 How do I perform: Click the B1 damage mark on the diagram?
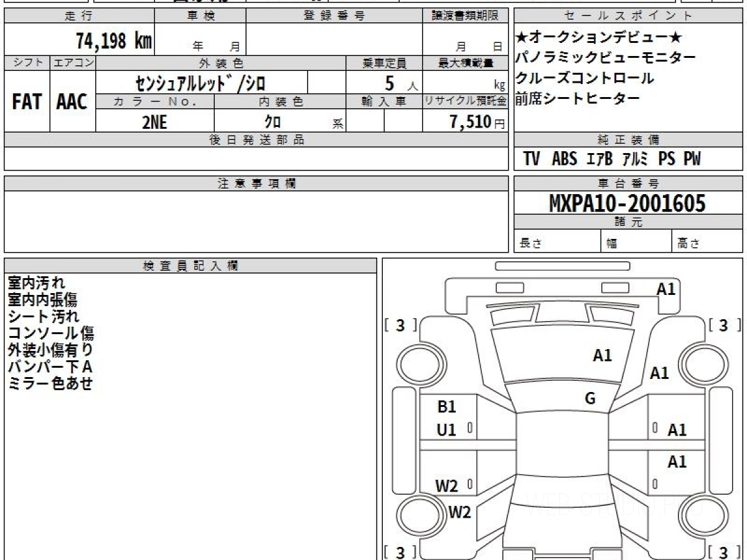447,407
